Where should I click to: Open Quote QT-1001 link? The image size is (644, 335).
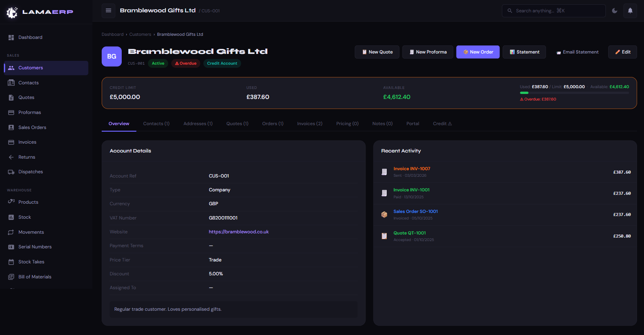point(409,233)
